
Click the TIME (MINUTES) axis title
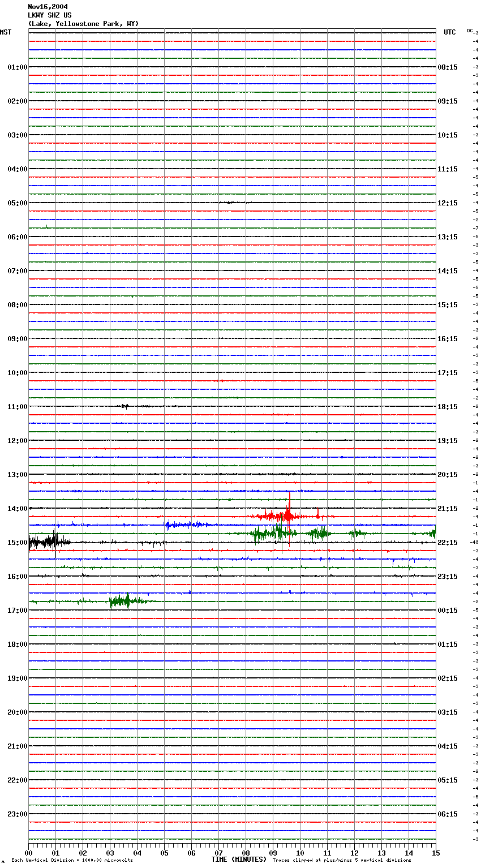tap(239, 860)
